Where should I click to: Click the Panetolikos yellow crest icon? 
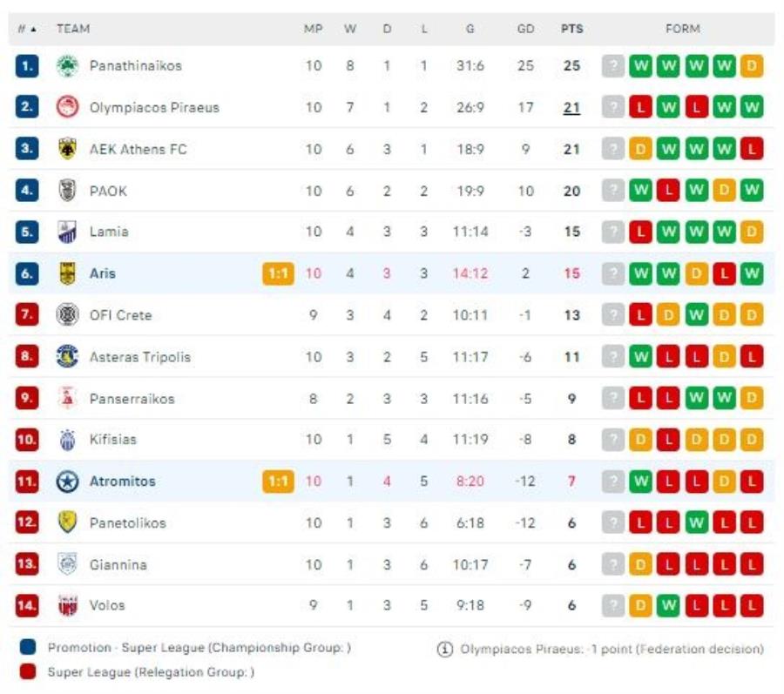pos(67,522)
